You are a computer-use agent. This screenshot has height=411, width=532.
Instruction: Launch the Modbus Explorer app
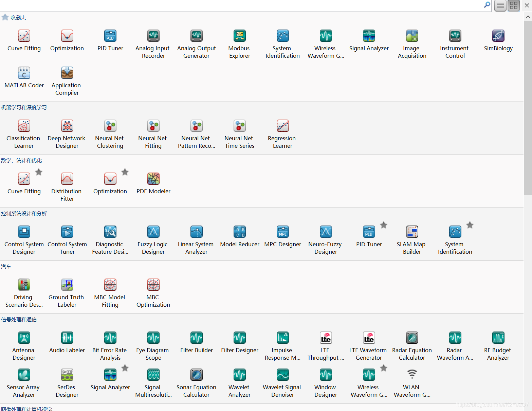point(239,36)
